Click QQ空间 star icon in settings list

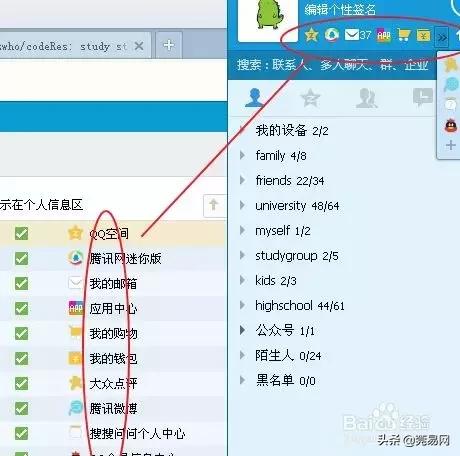(x=75, y=233)
